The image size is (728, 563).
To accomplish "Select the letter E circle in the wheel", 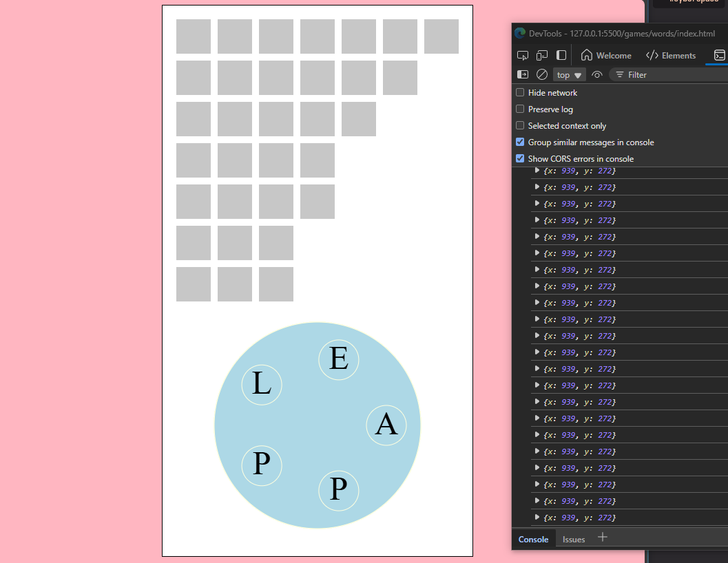I will point(338,360).
